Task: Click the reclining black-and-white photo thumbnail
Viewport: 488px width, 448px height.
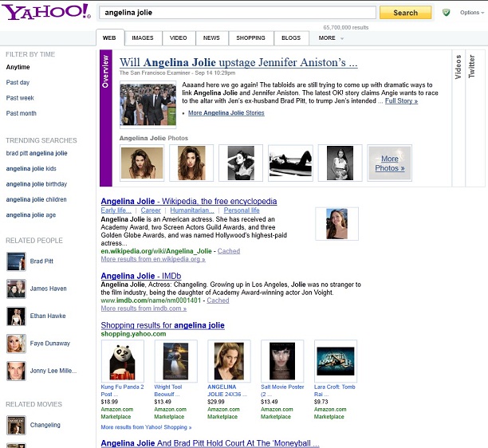Action: 290,163
